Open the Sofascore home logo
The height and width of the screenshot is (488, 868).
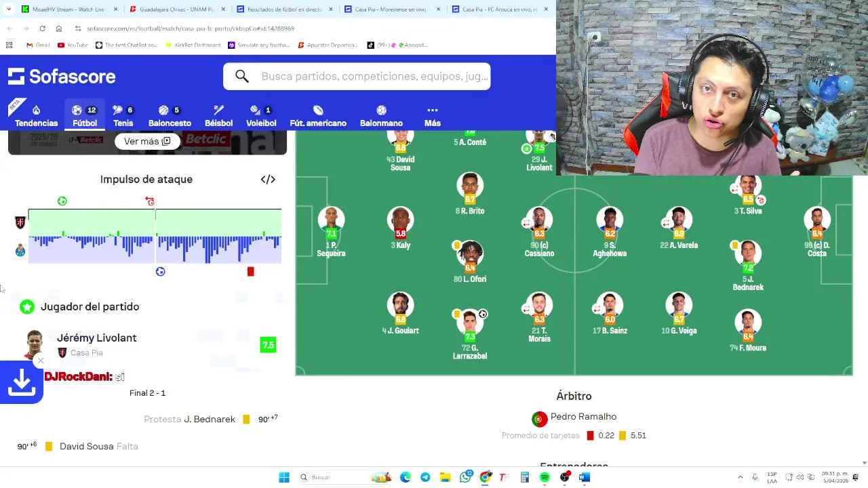click(62, 77)
